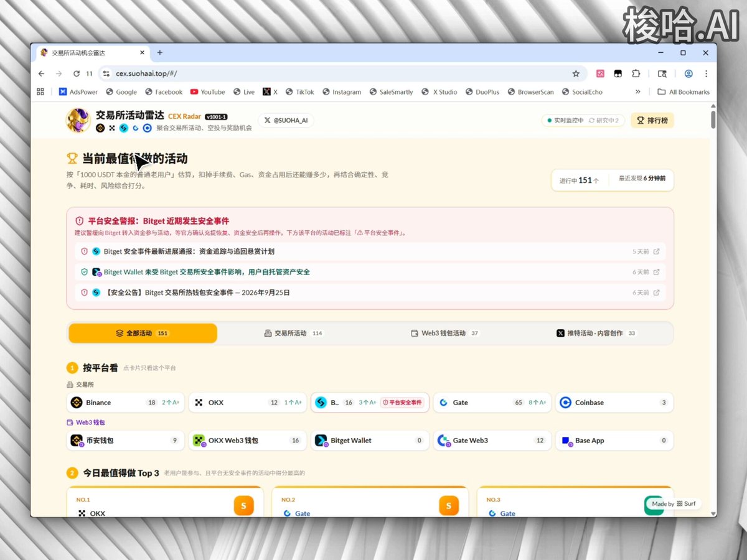Click the address bar showing cex.suohaai.top
The height and width of the screenshot is (560, 747).
(342, 73)
